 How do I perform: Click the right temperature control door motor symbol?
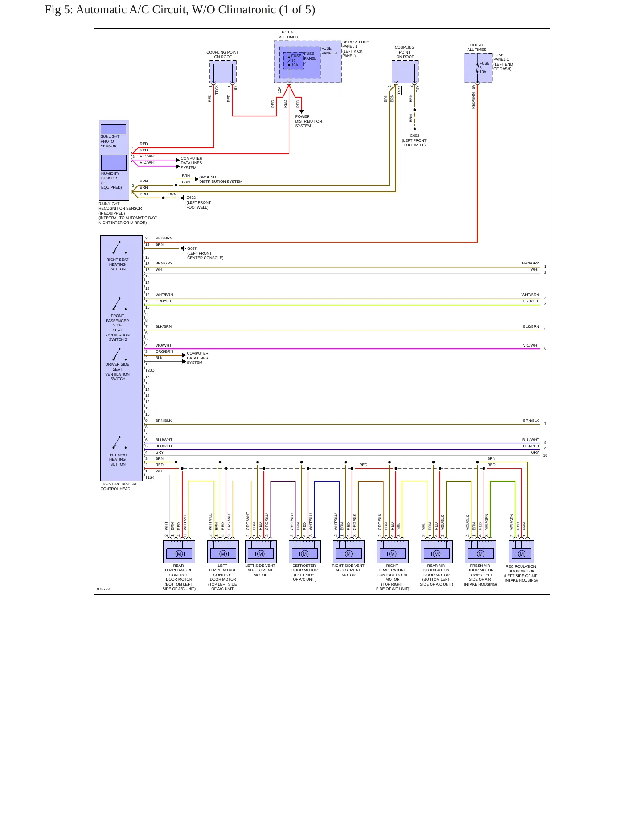[x=393, y=553]
